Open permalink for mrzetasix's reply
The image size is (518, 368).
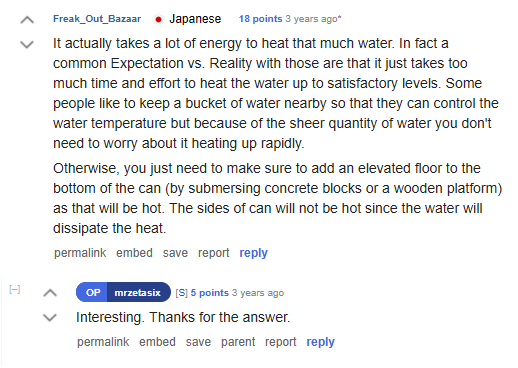pyautogui.click(x=103, y=342)
